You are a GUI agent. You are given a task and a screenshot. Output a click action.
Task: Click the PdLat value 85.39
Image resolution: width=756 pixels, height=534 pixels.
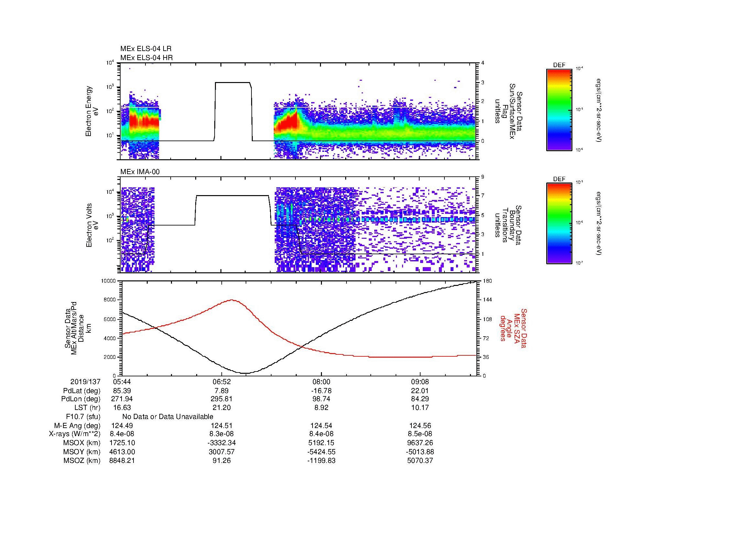pos(122,391)
